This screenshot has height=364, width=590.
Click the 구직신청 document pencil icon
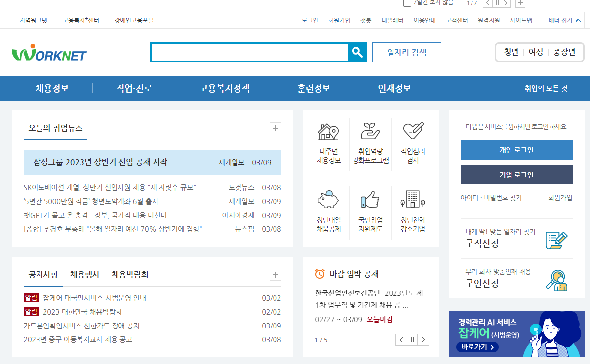(556, 240)
